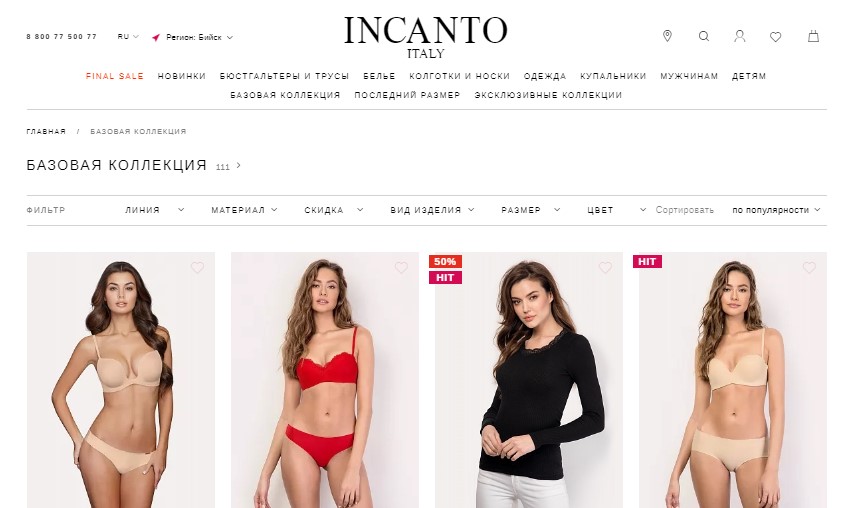Screen dimensions: 858x508
Task: Open the shopping bag icon
Action: 814,36
